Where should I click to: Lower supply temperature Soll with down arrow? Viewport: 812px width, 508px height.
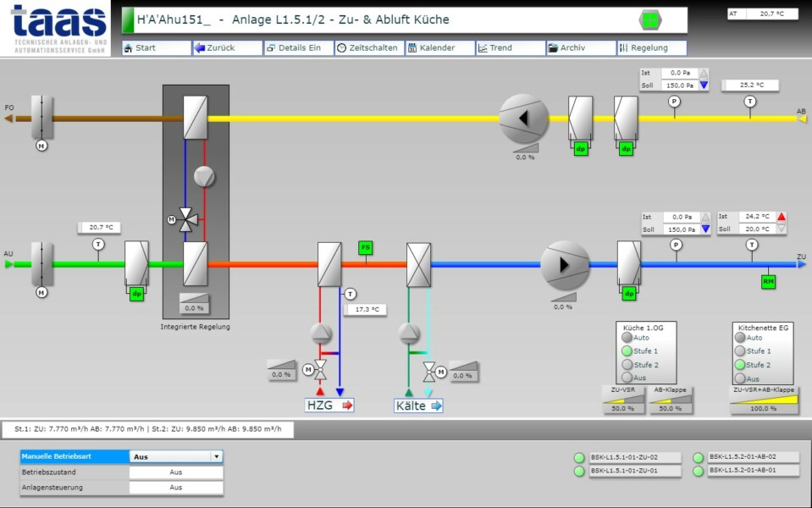(x=782, y=229)
